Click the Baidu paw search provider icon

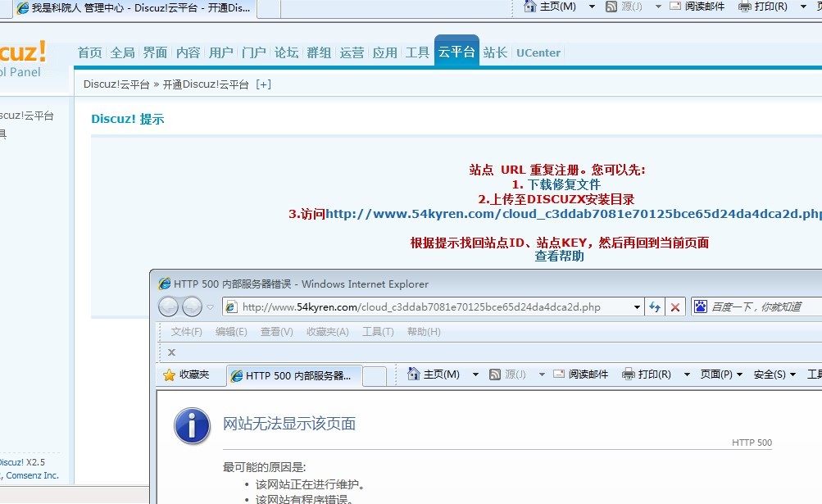(701, 306)
